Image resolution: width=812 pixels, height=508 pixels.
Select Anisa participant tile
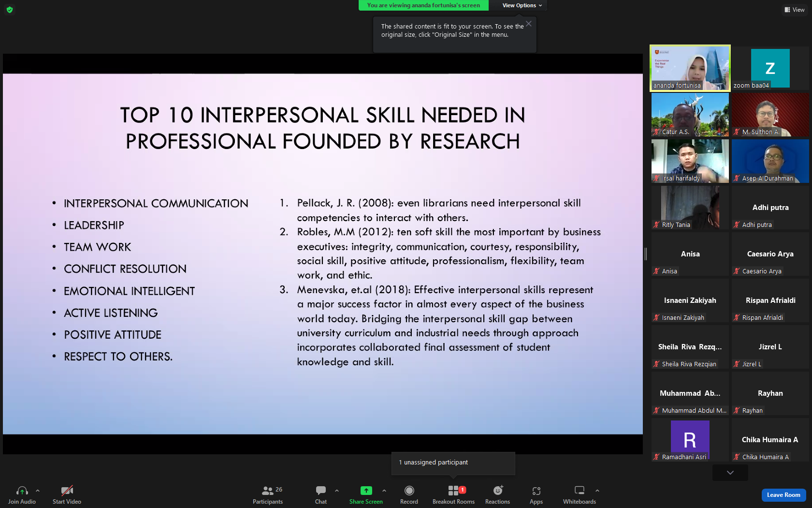point(690,254)
